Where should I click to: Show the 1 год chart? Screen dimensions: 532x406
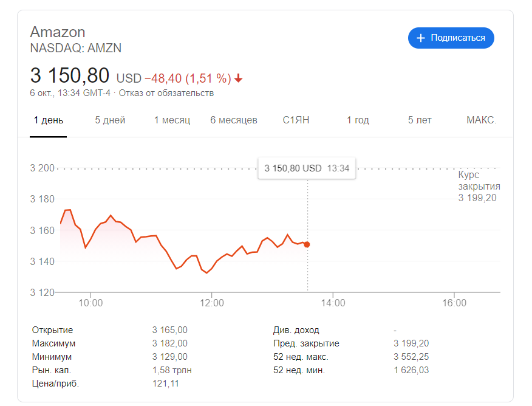358,120
